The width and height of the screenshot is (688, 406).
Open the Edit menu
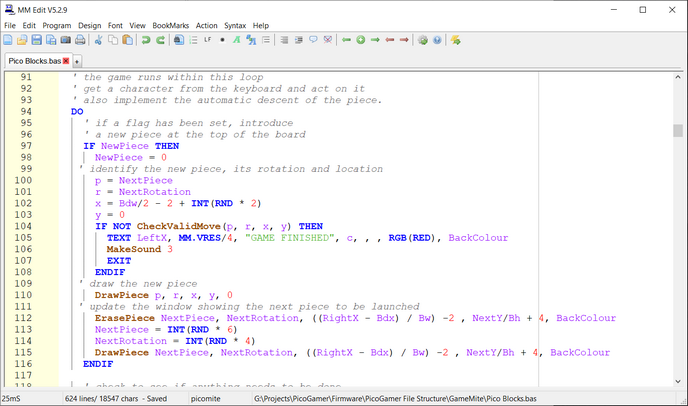pos(29,25)
